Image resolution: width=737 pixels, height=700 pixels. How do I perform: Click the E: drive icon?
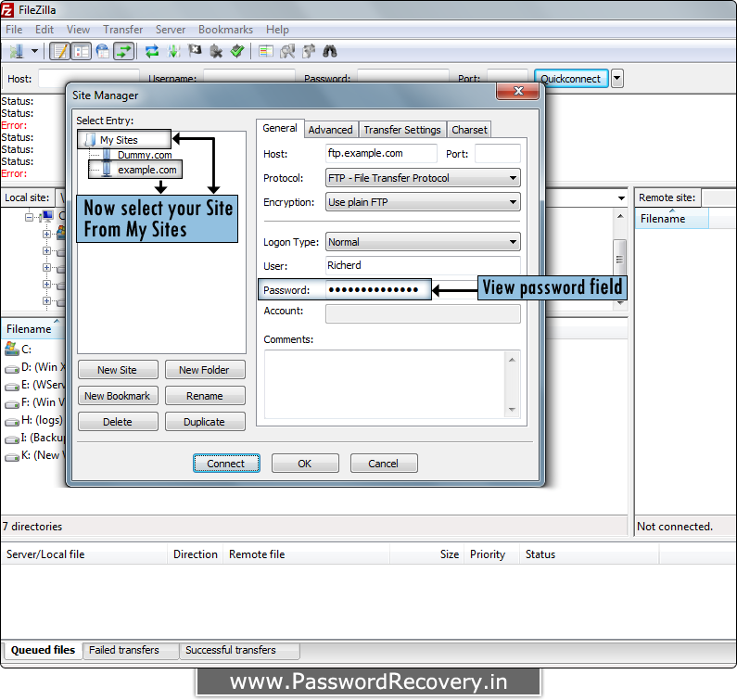(12, 387)
